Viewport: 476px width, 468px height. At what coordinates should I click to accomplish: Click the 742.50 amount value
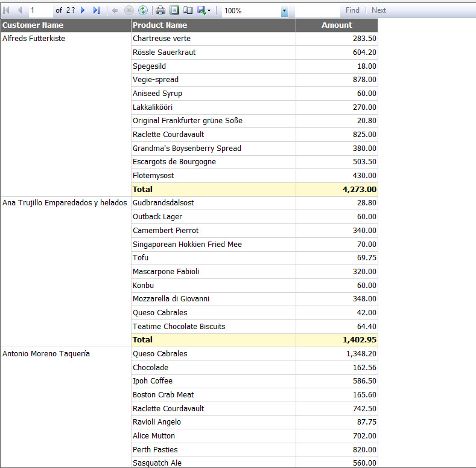point(337,409)
